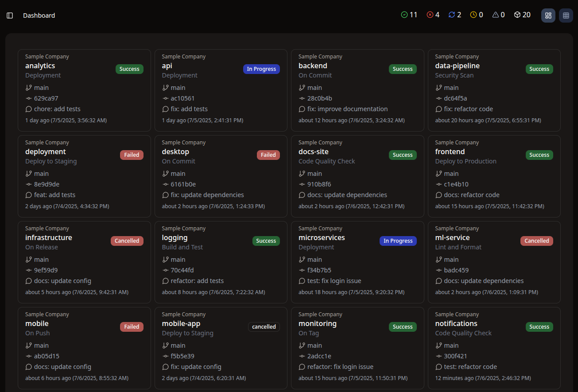This screenshot has height=392, width=578.
Task: Open the mobile-app pipeline card
Action: (x=221, y=348)
